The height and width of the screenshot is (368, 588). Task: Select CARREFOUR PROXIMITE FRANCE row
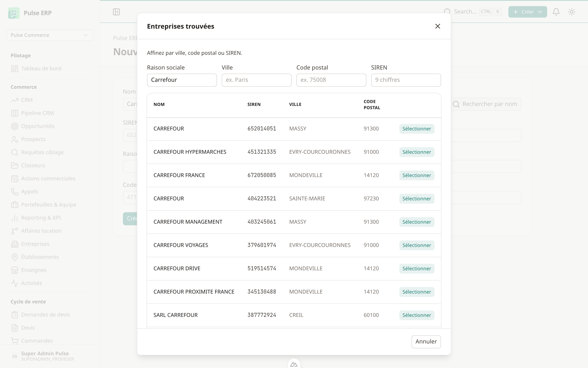(x=417, y=292)
